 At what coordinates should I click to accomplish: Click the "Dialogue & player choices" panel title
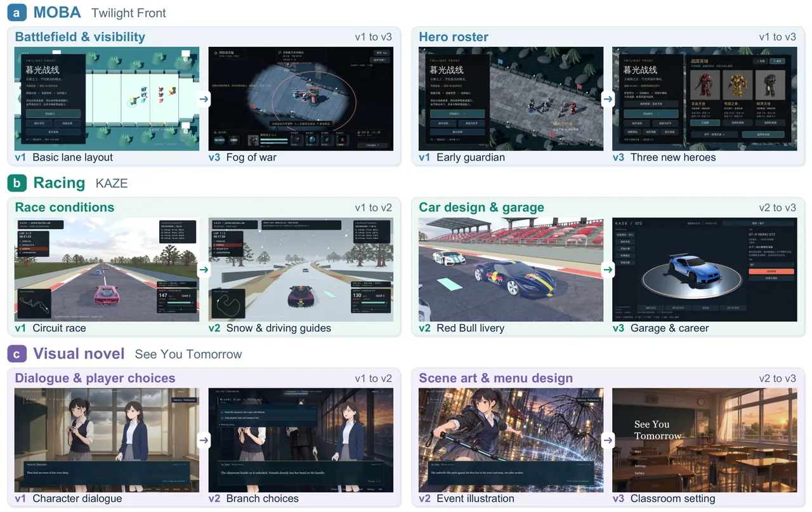[x=95, y=378]
